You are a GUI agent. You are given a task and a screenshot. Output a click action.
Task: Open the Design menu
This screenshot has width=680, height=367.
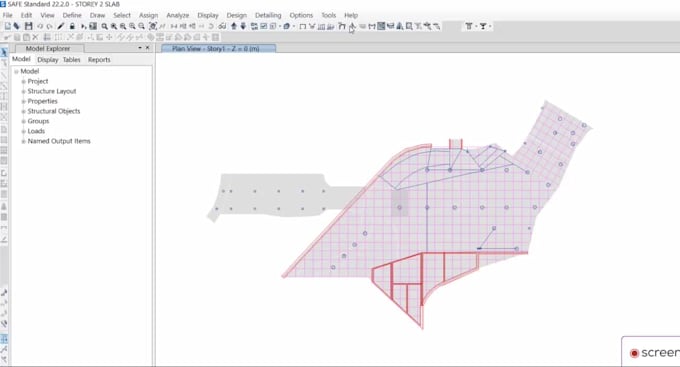tap(236, 15)
